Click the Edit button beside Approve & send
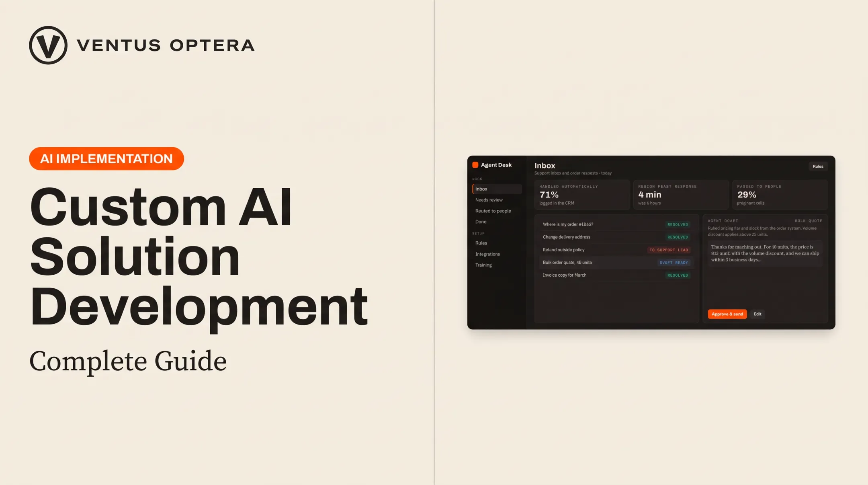The height and width of the screenshot is (485, 868). click(x=757, y=314)
